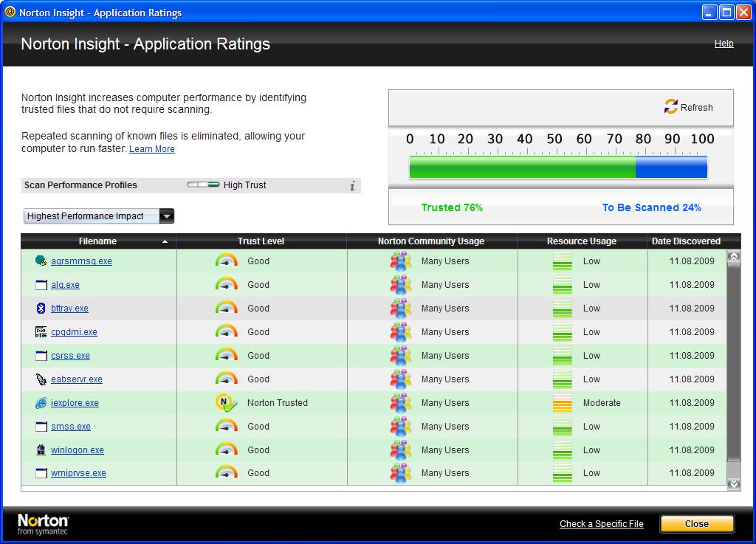
Task: Click the Norton Trusted checkmark icon for iexplore.exe
Action: point(226,403)
